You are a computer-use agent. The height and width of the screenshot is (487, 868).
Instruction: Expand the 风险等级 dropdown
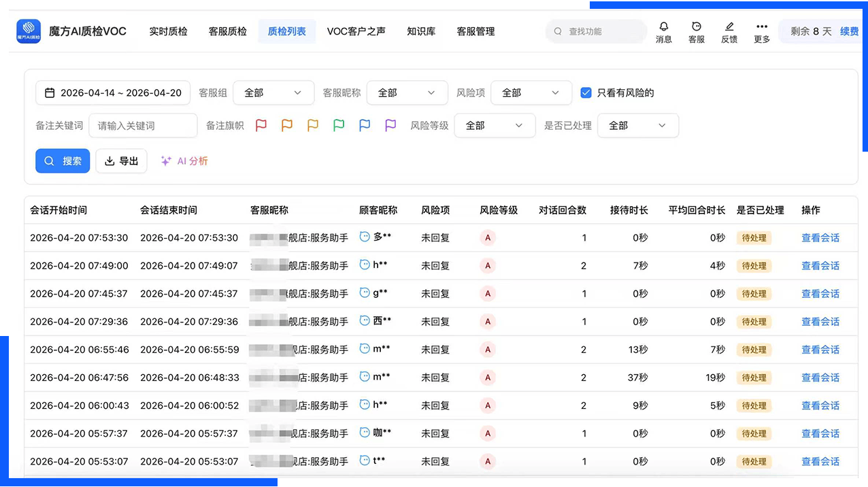point(495,125)
